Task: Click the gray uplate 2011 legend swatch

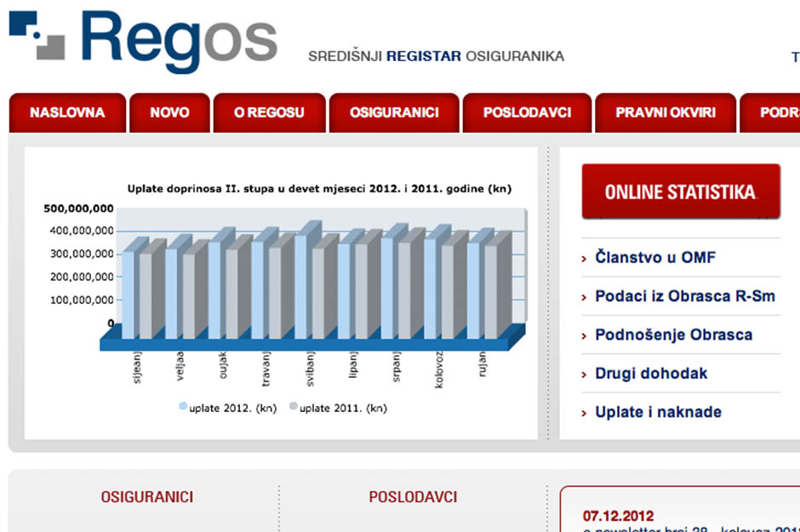Action: [294, 408]
